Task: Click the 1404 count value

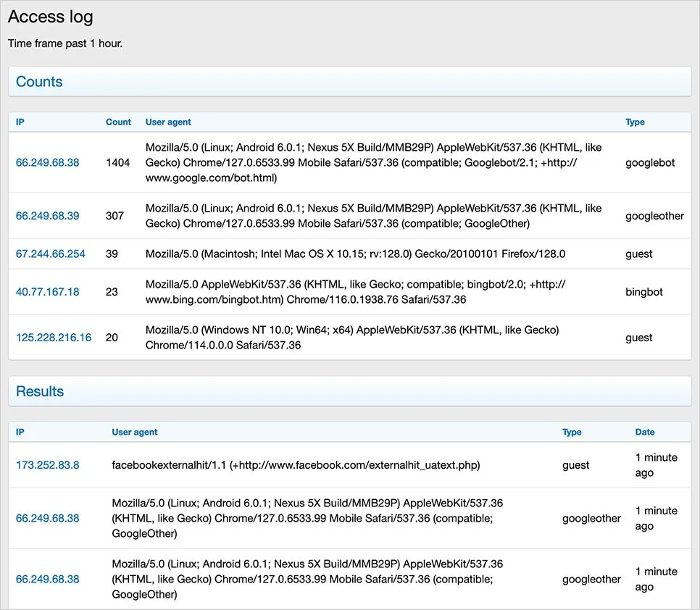Action: click(118, 163)
